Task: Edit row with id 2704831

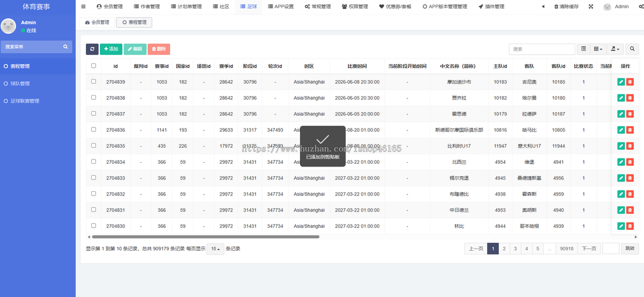Action: pos(621,210)
